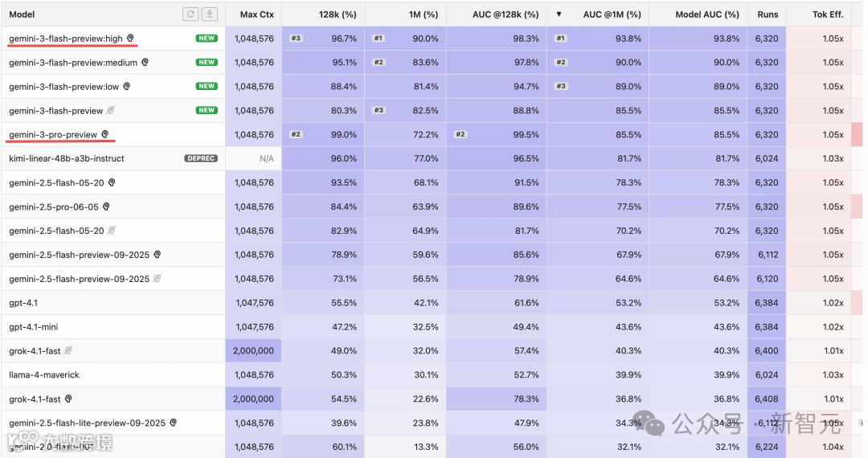Click the N/A Max Ctx cell for kimi-linear

click(253, 158)
